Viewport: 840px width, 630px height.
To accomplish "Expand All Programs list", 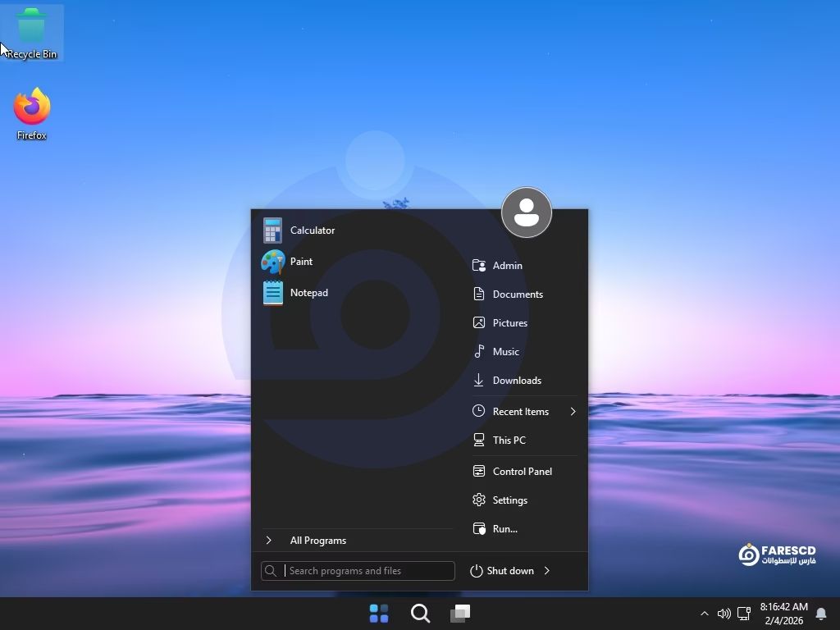I will 317,541.
